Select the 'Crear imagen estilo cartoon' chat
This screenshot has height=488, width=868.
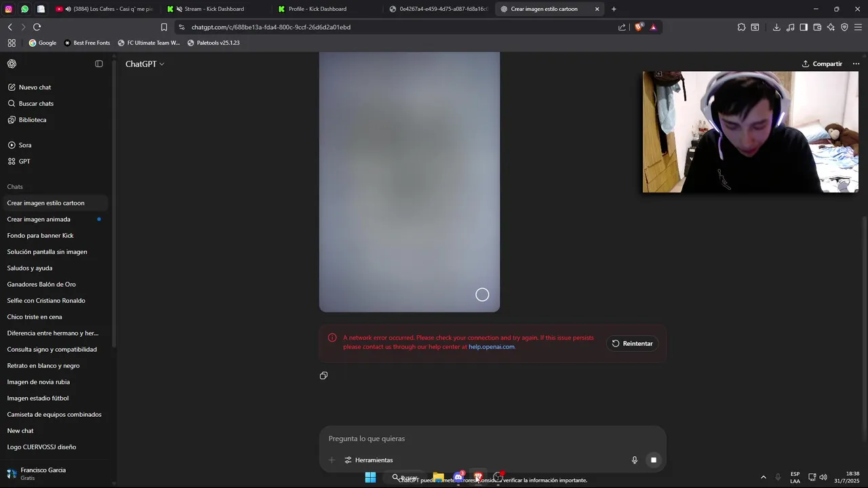[x=54, y=203]
